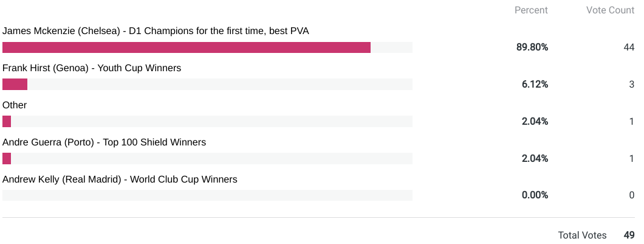Click the Andre Guerra (Porto) option label
The image size is (644, 244).
[x=104, y=142]
